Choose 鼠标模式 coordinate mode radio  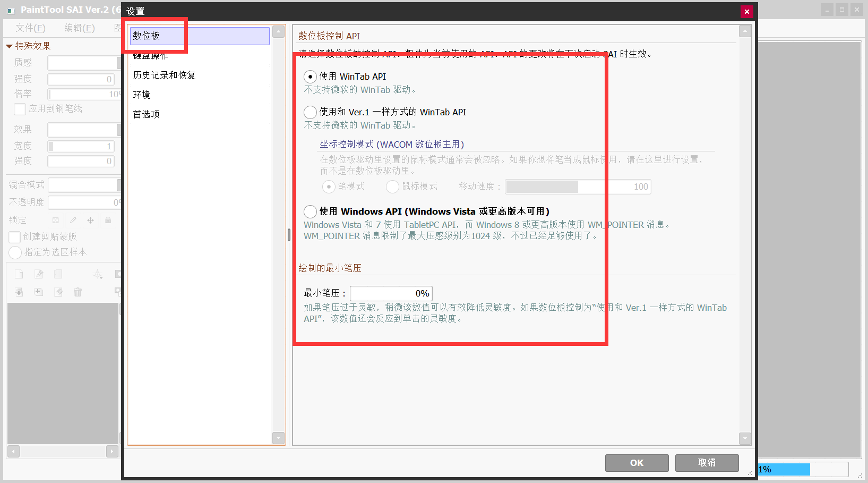tap(392, 187)
